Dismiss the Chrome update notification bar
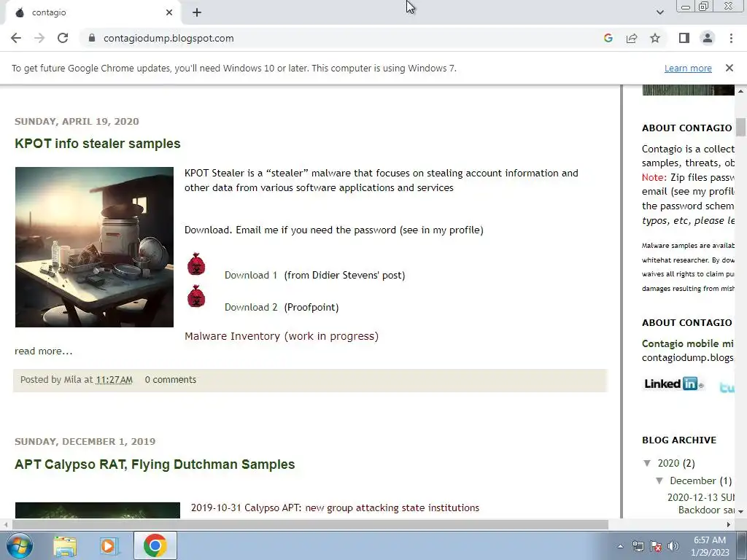Screen dimensions: 747x560 [x=729, y=68]
